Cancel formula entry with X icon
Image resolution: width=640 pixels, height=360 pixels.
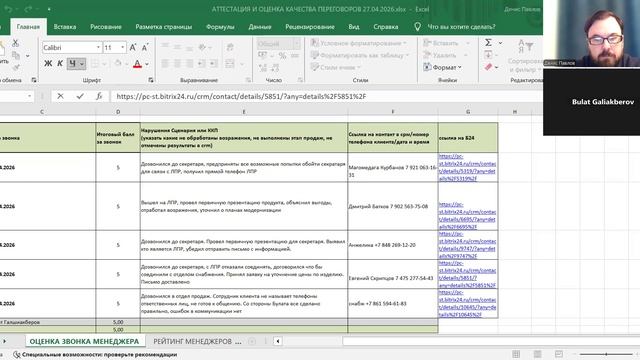click(x=60, y=96)
